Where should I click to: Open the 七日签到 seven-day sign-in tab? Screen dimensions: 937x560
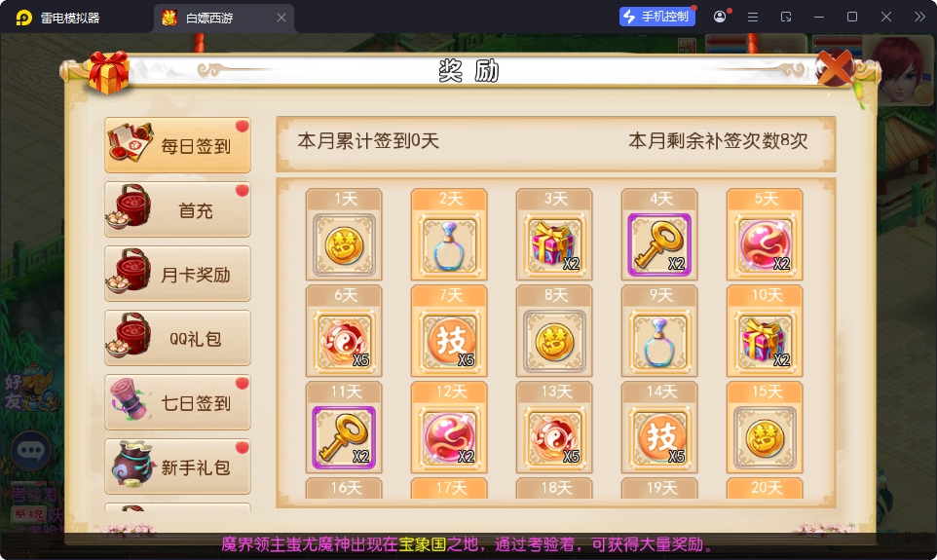pos(177,402)
